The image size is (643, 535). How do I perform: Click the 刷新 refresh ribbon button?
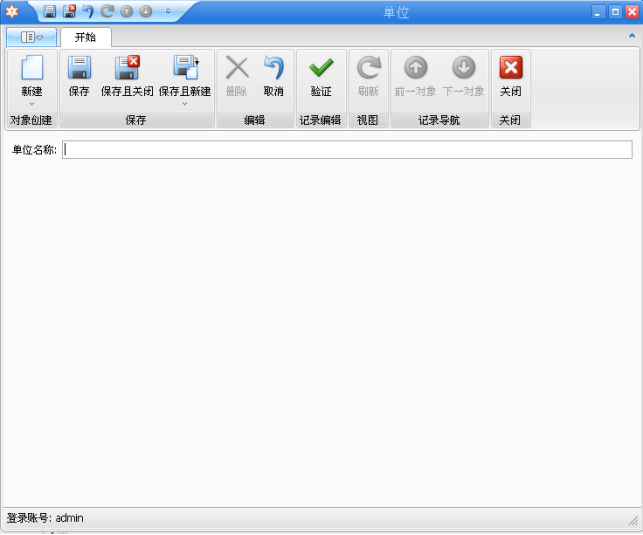(368, 76)
